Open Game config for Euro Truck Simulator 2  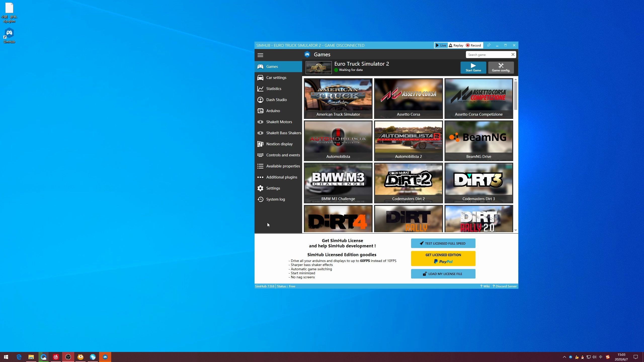coord(501,68)
